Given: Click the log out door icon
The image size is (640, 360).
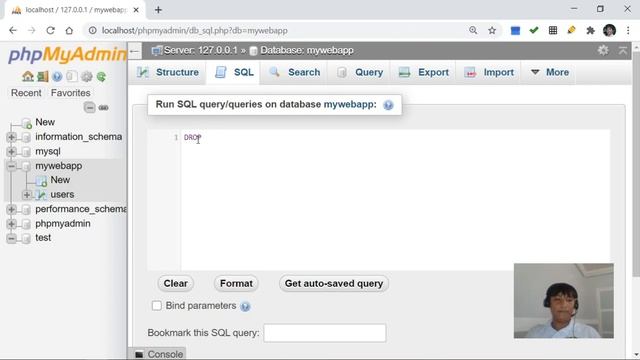Looking at the screenshot, I should (x=42, y=76).
